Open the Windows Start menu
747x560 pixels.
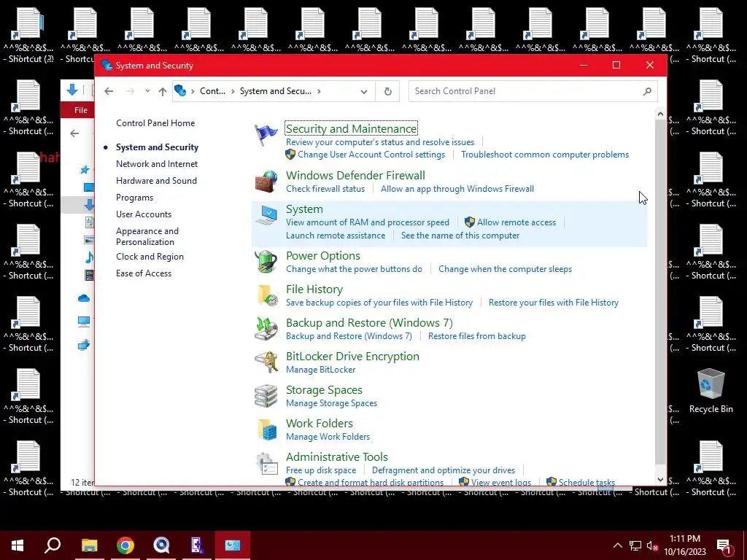point(18,545)
